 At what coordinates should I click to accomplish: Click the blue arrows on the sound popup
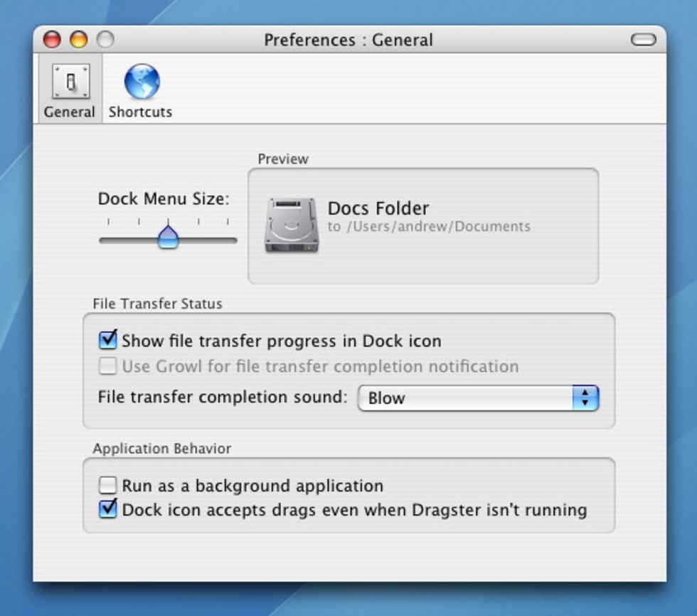pos(585,398)
